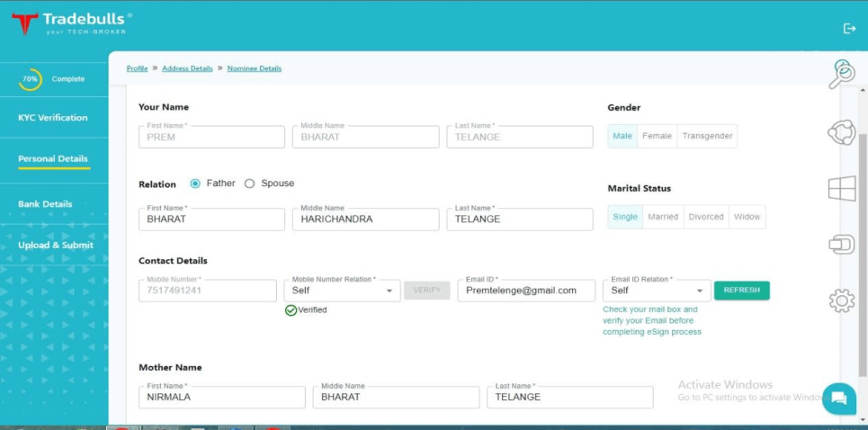Click the Email ID input field
The image size is (868, 430).
(525, 291)
